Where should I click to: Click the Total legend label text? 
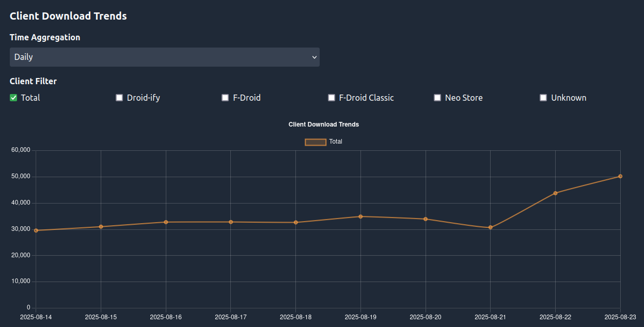[x=336, y=142]
